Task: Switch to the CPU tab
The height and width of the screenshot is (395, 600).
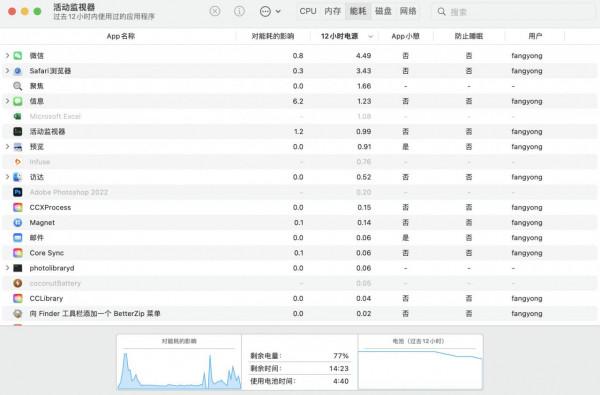Action: (308, 11)
